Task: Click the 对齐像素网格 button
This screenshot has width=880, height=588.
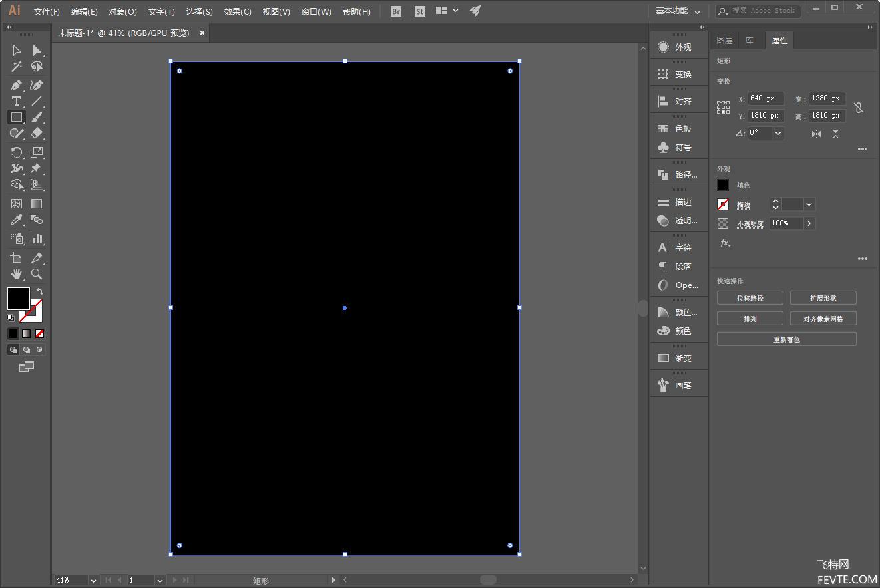Action: click(823, 319)
